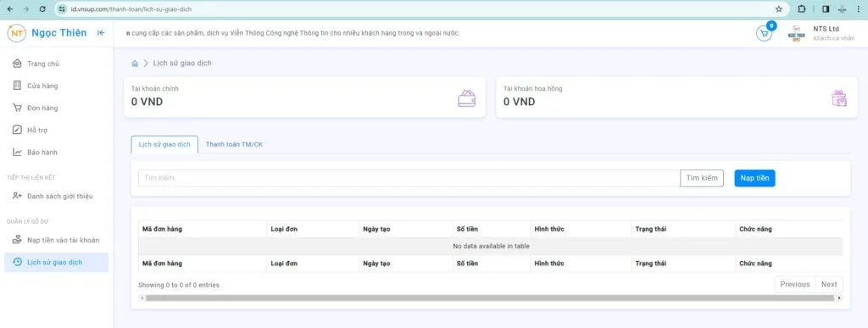
Task: Reload the page with refresh icon
Action: point(43,8)
